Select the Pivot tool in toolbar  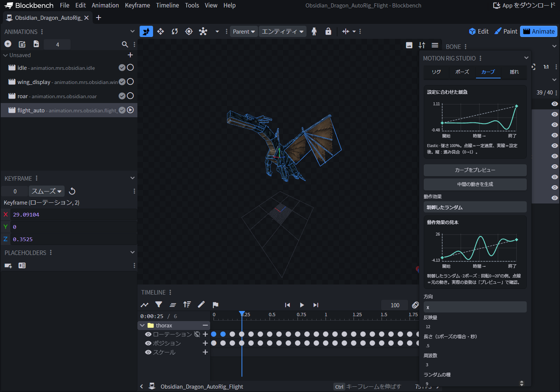point(189,31)
